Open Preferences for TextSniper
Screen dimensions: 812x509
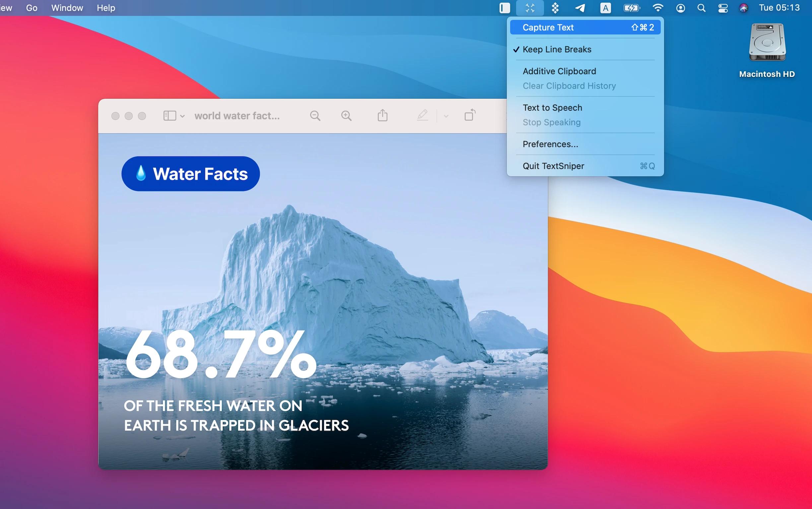coord(550,144)
